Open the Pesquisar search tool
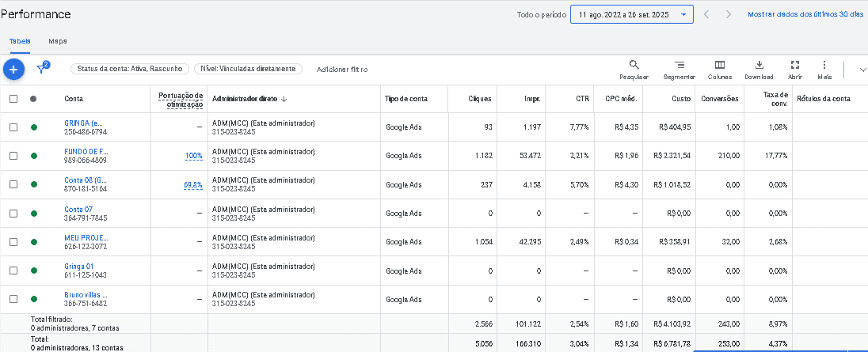The image size is (868, 352). click(634, 70)
